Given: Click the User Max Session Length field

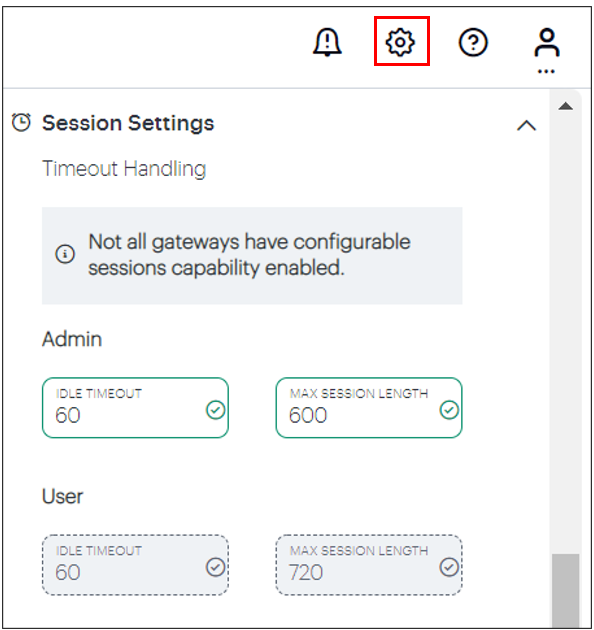Looking at the screenshot, I should coord(369,565).
